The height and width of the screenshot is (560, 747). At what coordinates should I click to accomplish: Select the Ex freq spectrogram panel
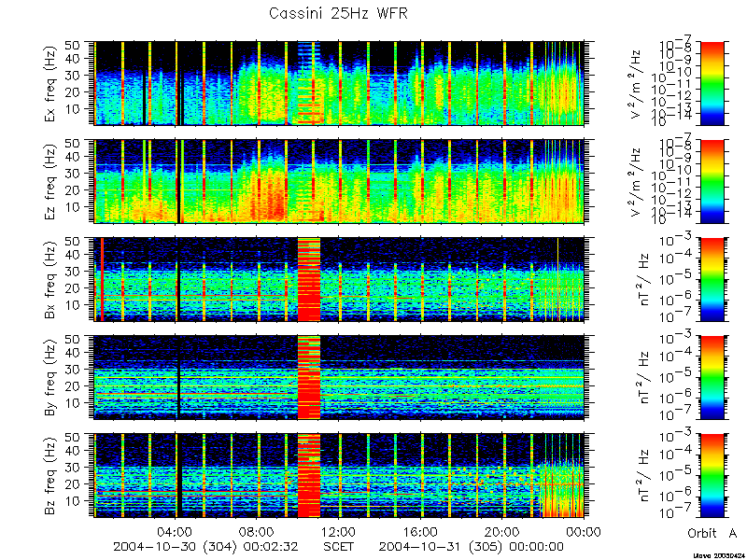(x=339, y=83)
